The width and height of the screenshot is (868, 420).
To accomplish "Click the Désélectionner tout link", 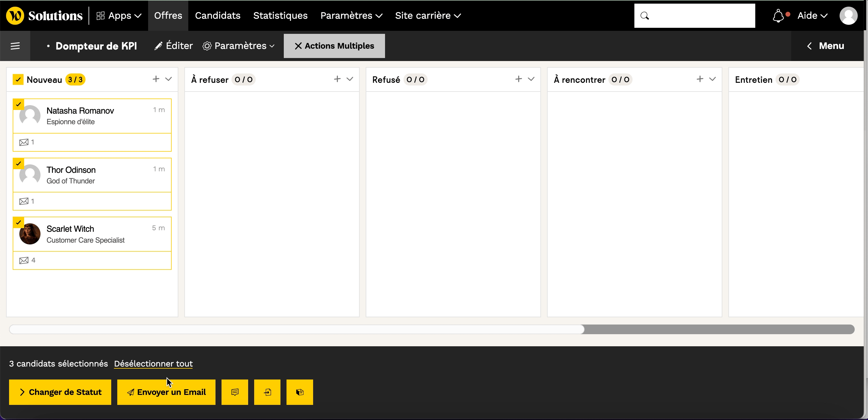I will click(153, 364).
